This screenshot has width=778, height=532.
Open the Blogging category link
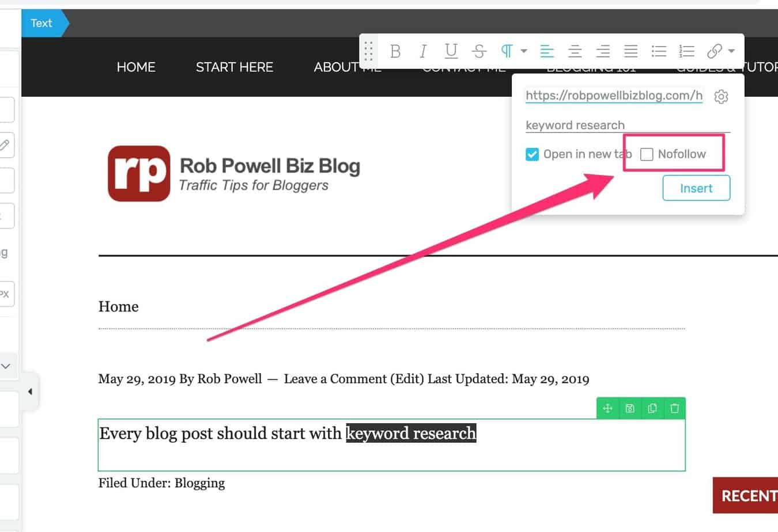coord(199,483)
